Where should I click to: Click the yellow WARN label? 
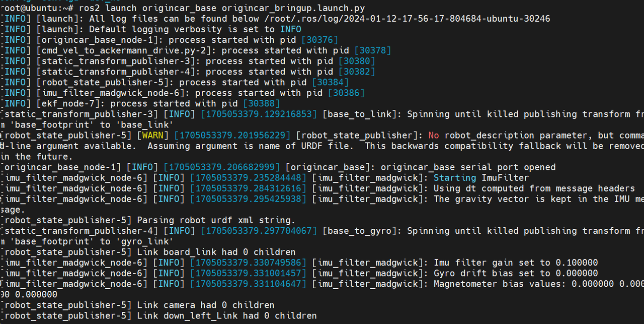point(152,135)
